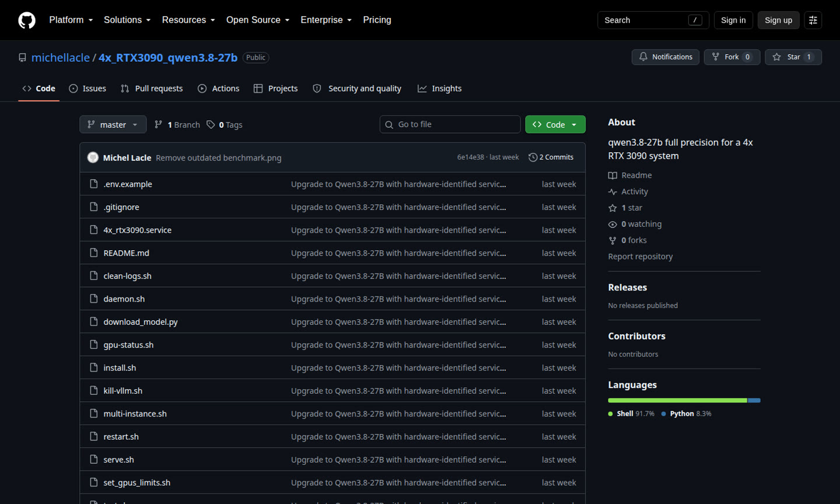Click the Python 8.3% language entry

pyautogui.click(x=687, y=414)
